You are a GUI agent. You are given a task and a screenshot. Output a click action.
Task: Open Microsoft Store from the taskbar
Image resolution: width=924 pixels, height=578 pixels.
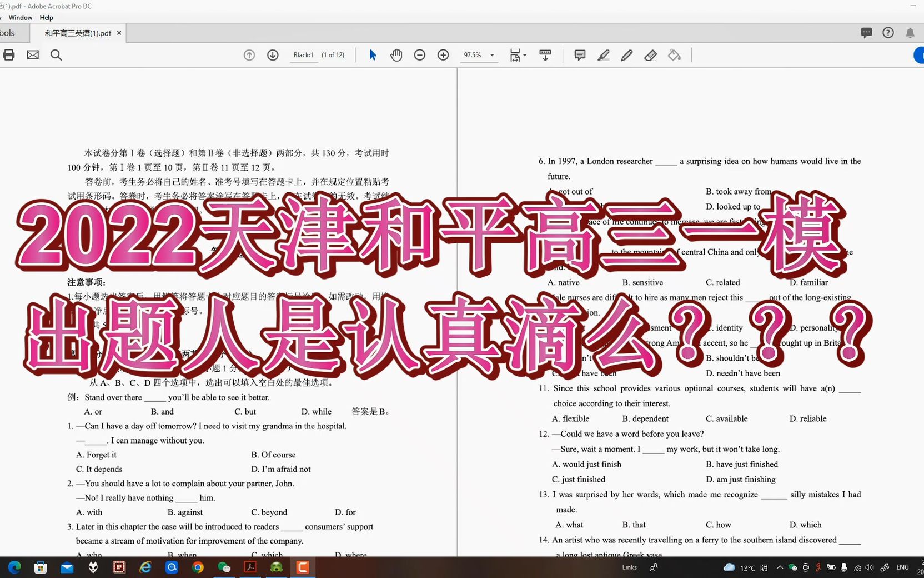41,567
